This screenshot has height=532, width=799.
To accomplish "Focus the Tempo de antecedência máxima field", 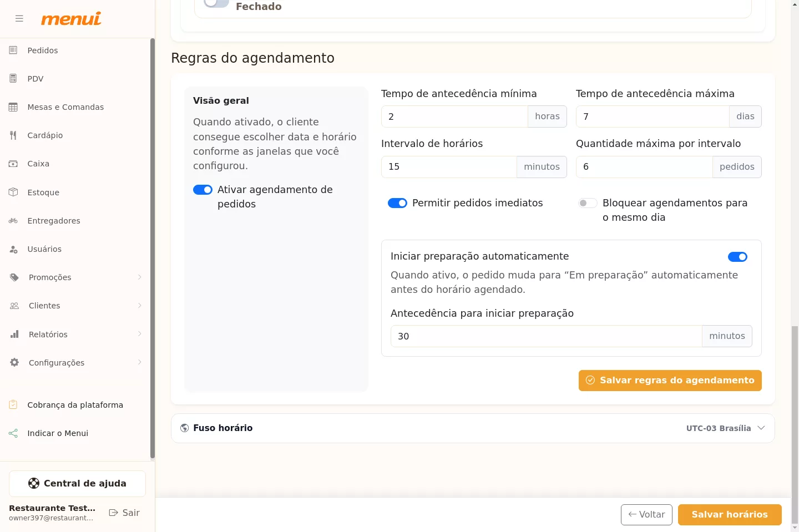I will click(x=653, y=116).
